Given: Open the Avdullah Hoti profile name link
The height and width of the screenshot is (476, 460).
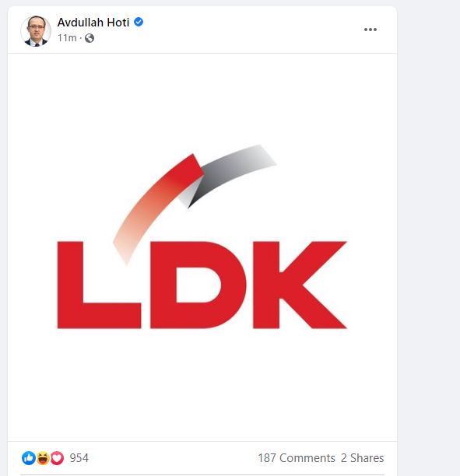Looking at the screenshot, I should pos(93,23).
